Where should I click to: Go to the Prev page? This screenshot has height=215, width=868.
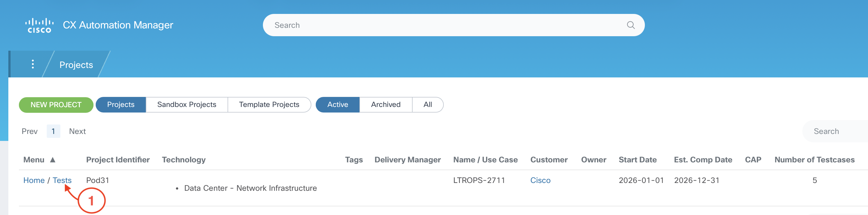pyautogui.click(x=30, y=131)
